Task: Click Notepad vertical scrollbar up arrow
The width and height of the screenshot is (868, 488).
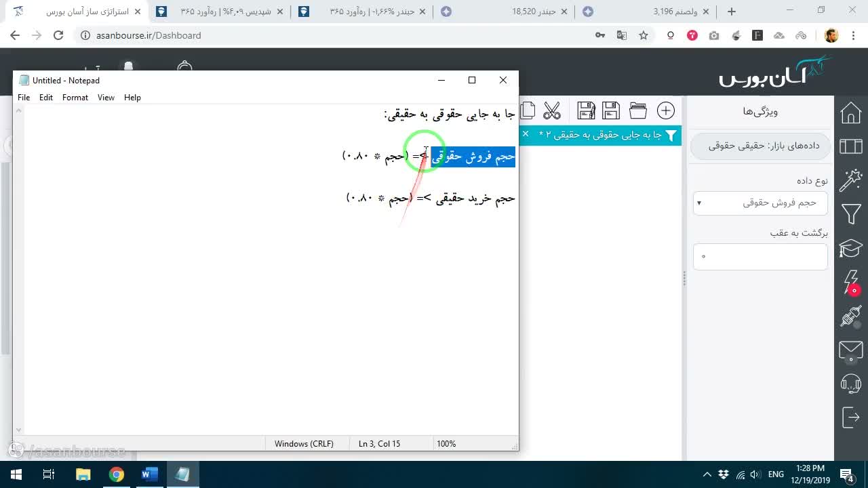Action: tap(19, 111)
